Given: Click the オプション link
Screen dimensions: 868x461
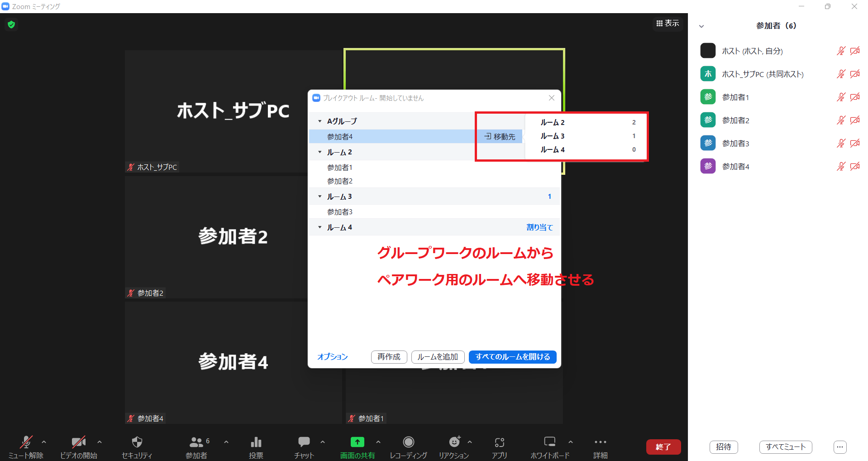Looking at the screenshot, I should [332, 357].
